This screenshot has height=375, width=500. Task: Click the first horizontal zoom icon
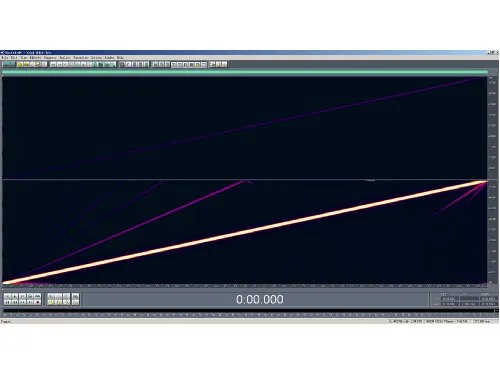point(51,296)
